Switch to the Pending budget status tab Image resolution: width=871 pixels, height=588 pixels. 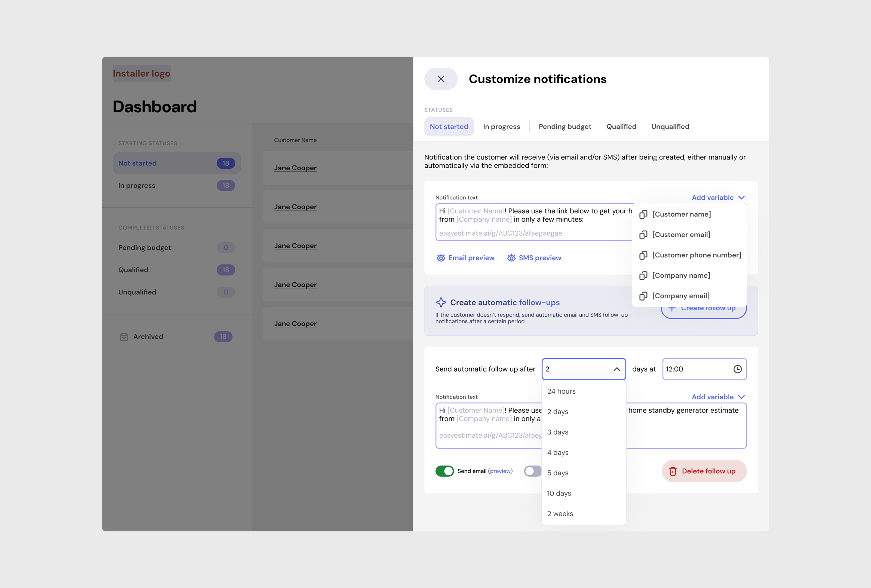(x=565, y=127)
